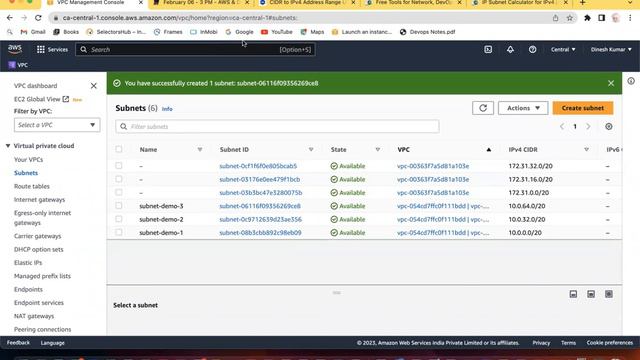Viewport: 640px width, 360px height.
Task: Close the VPC side navigation panel
Action: point(93,86)
